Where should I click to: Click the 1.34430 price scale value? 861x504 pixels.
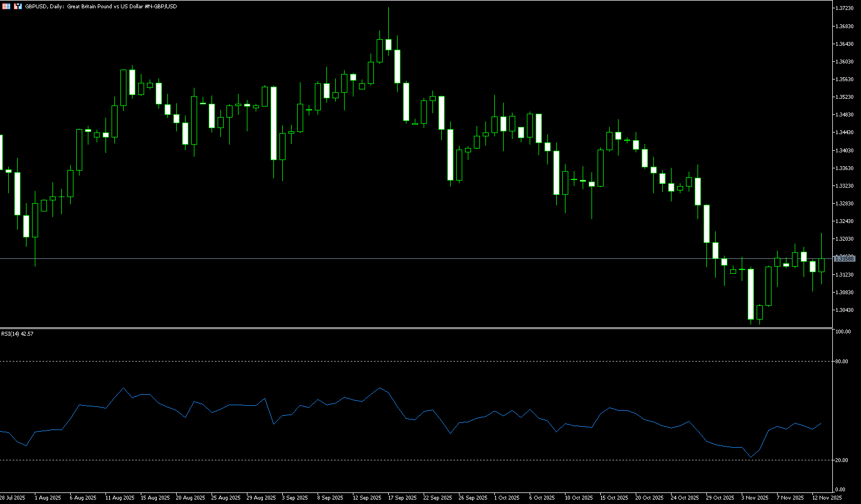point(844,132)
